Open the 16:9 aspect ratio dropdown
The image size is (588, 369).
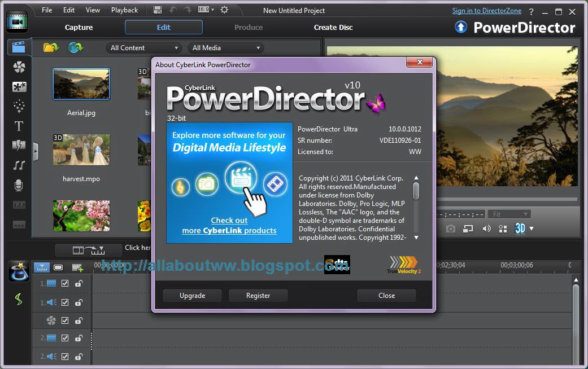coord(206,10)
